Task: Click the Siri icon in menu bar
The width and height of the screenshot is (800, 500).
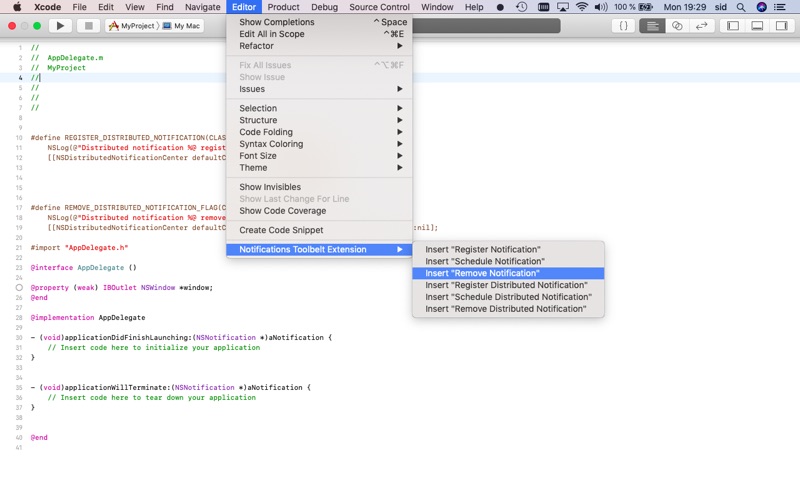Action: pos(761,7)
